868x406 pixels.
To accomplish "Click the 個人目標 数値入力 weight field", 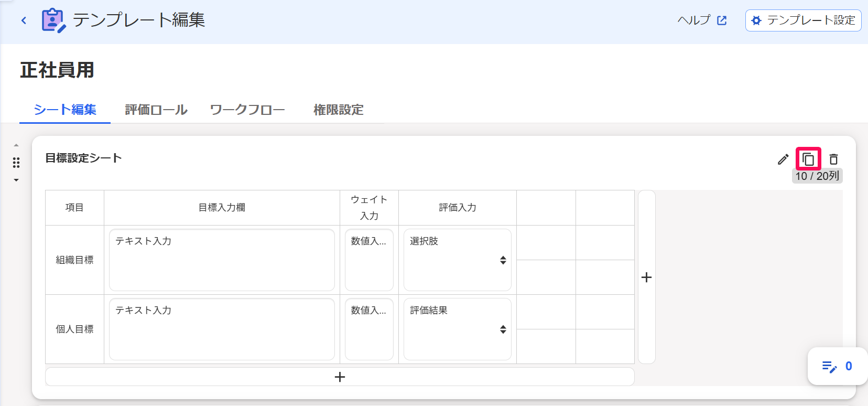I will [369, 329].
